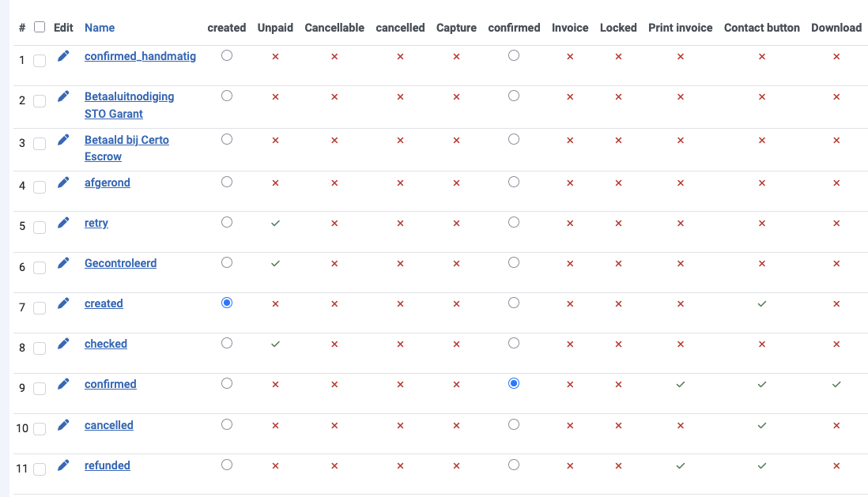The height and width of the screenshot is (497, 868).
Task: Toggle the Unpaid checkmark for retry row
Action: (275, 223)
